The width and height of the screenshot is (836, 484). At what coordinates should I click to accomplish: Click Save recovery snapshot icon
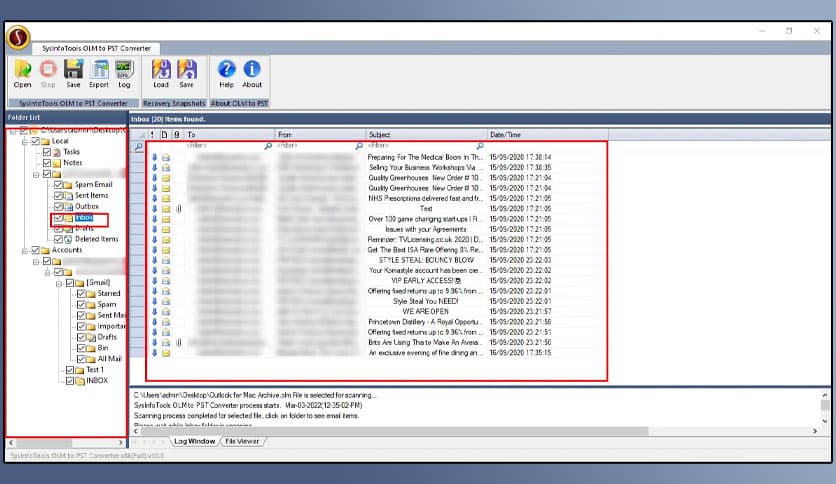tap(187, 69)
